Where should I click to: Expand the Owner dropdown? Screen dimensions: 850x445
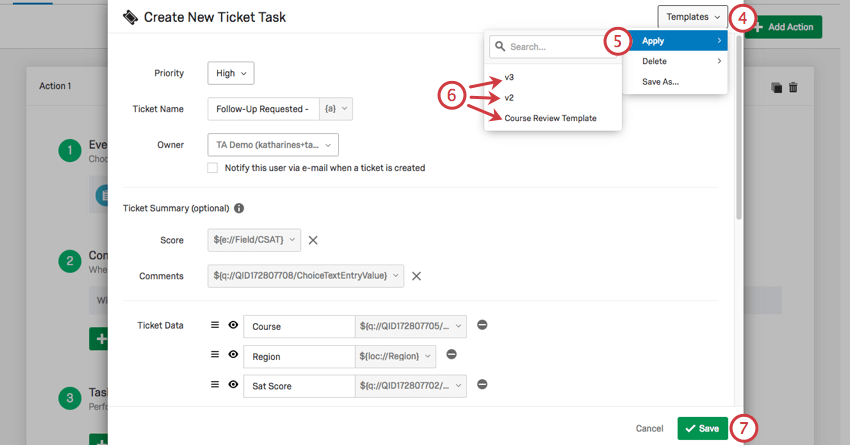(273, 145)
